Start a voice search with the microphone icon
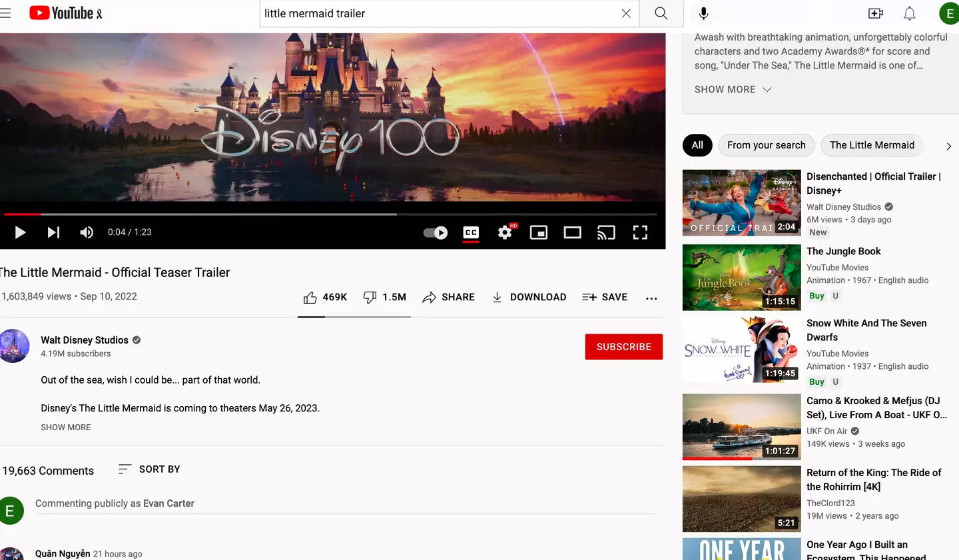The width and height of the screenshot is (959, 560). [x=703, y=13]
